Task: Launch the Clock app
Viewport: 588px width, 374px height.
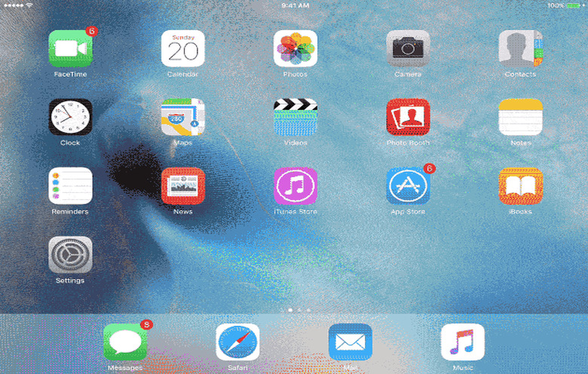Action: click(70, 117)
